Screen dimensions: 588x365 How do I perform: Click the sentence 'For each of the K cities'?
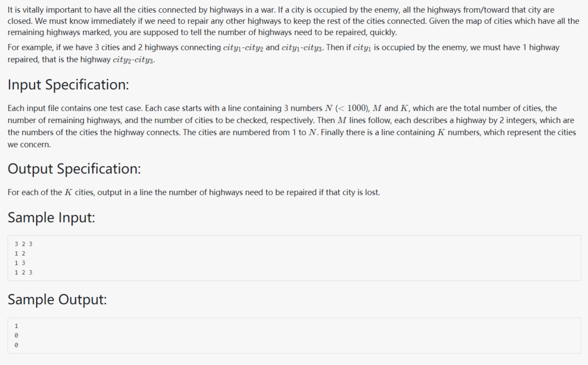coord(194,192)
